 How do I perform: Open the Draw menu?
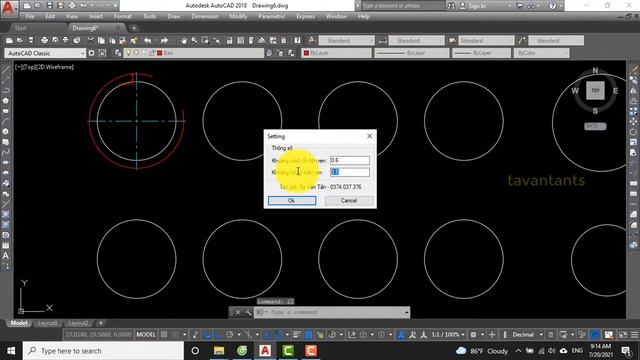pos(174,16)
